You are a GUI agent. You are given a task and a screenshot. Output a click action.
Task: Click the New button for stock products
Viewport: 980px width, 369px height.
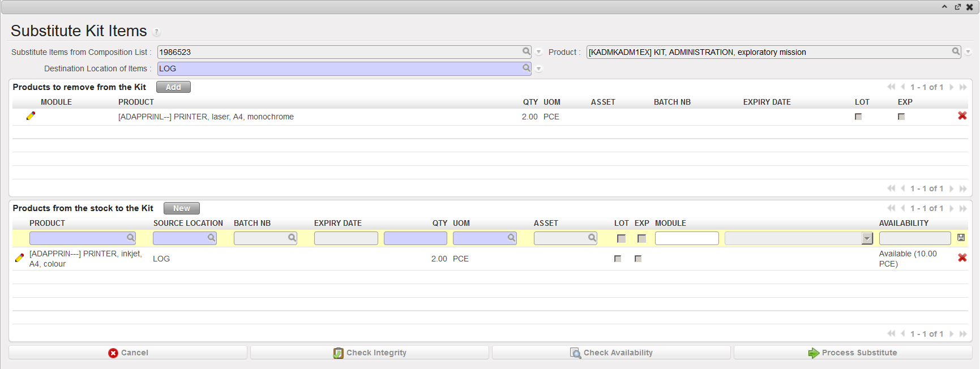[x=181, y=208]
